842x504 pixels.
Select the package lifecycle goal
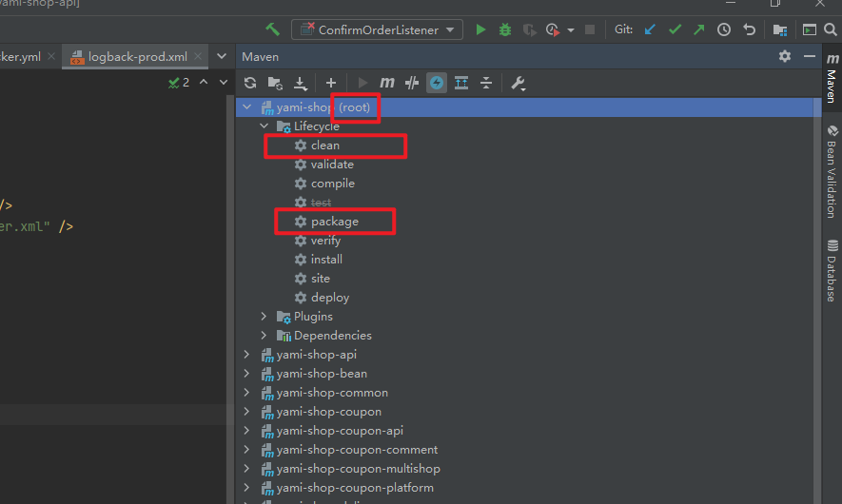(334, 222)
